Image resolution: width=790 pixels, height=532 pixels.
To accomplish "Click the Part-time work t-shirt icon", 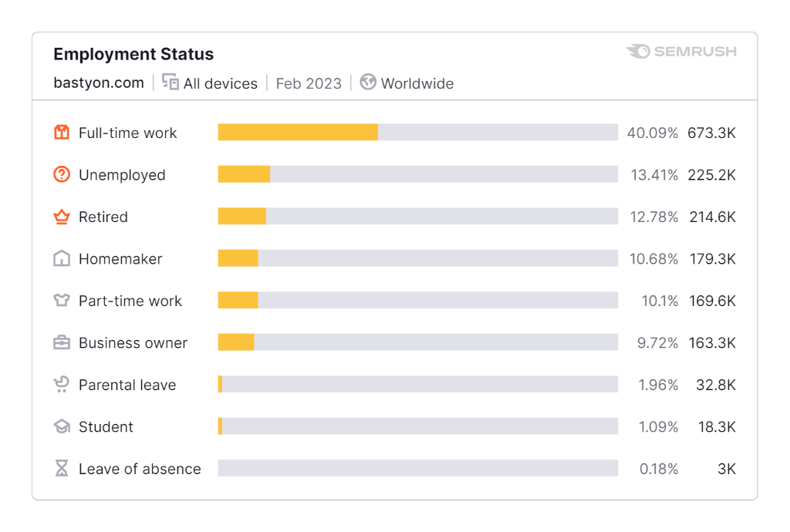I will tap(62, 301).
